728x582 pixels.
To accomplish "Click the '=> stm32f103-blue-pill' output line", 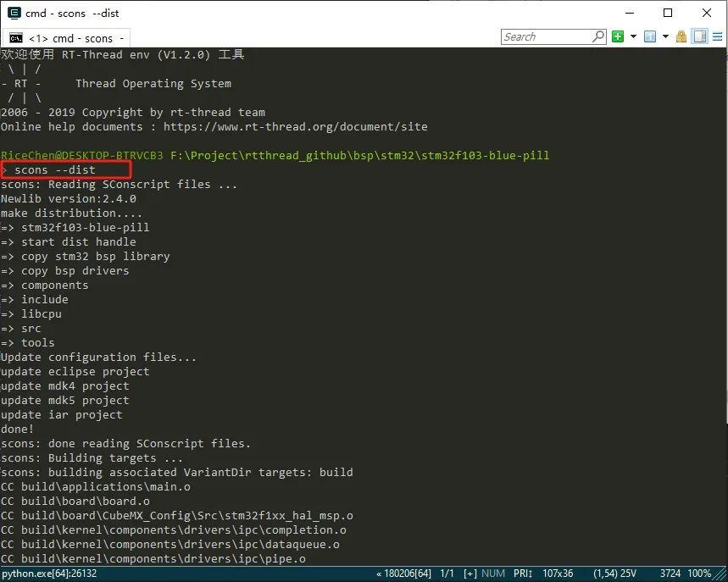I will 75,227.
